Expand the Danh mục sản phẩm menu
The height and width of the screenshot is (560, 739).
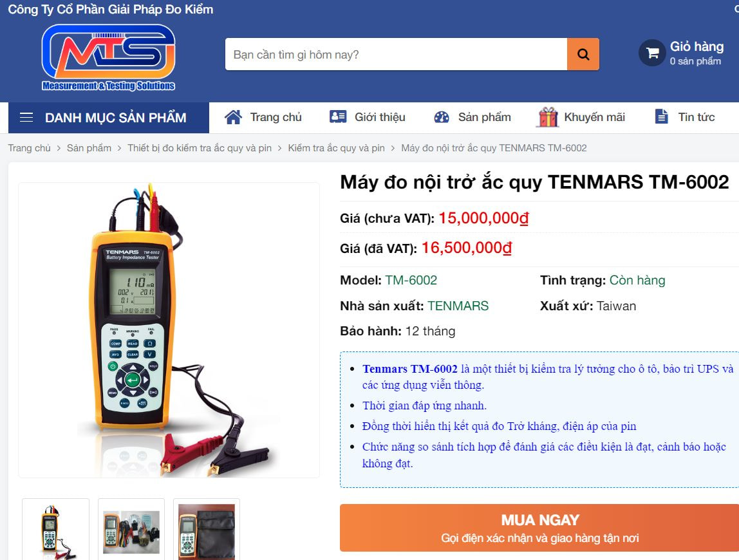(x=109, y=117)
